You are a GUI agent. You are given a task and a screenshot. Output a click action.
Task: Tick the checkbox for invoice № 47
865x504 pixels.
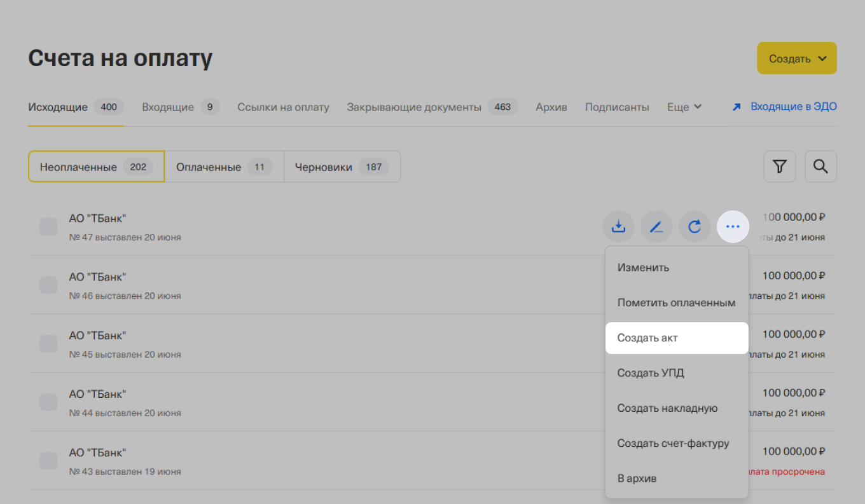click(x=48, y=226)
